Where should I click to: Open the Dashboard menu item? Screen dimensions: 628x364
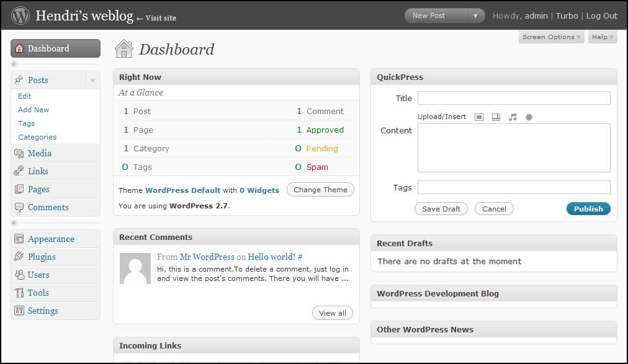[56, 48]
